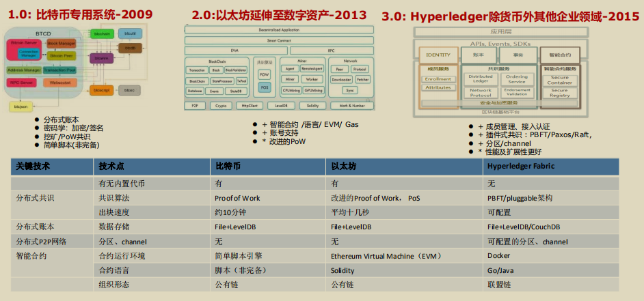The height and width of the screenshot is (301, 644).
Task: Click the "Math & Number" box
Action: tap(352, 106)
